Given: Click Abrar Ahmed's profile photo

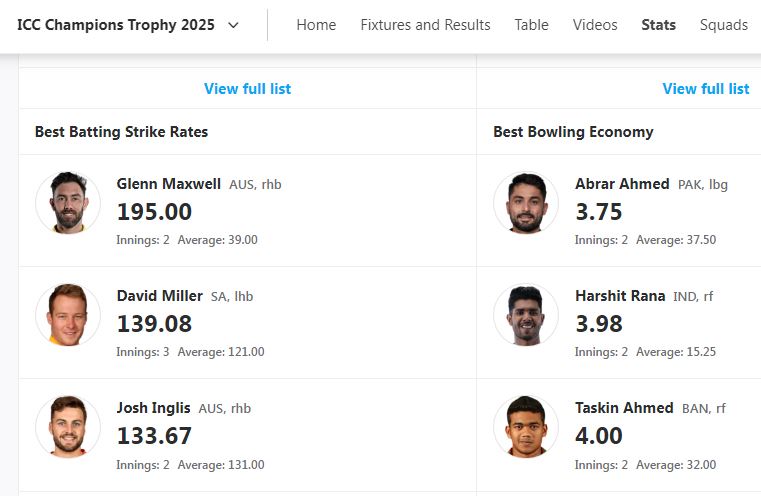Looking at the screenshot, I should point(526,204).
